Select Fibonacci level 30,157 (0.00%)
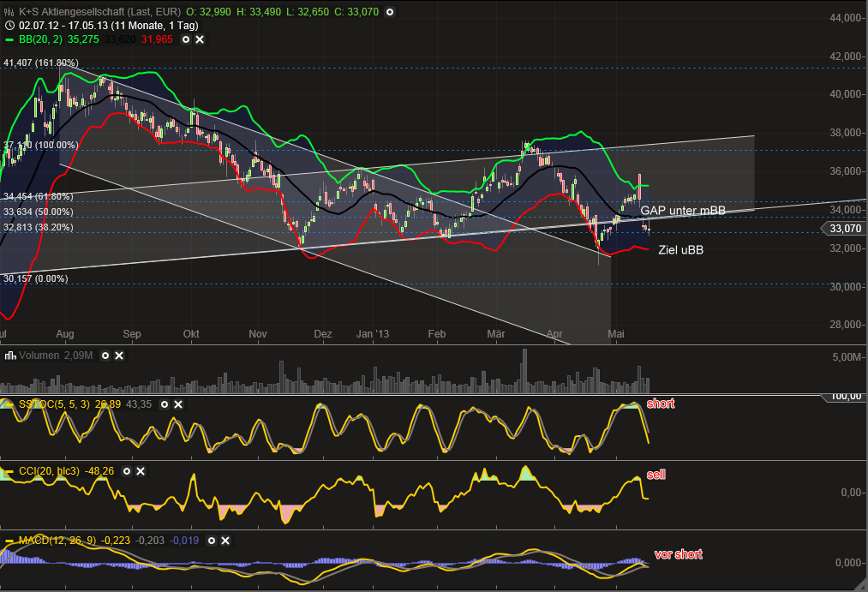Screen dimensions: 868x592 35,278
